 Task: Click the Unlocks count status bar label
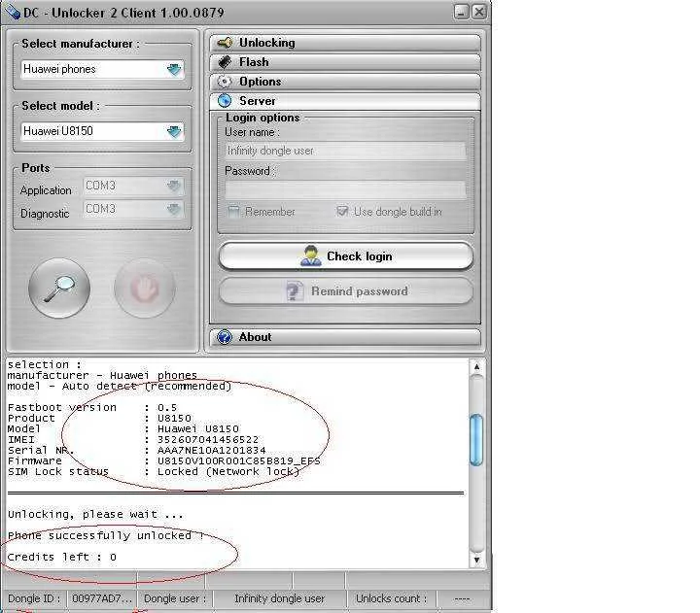click(391, 598)
